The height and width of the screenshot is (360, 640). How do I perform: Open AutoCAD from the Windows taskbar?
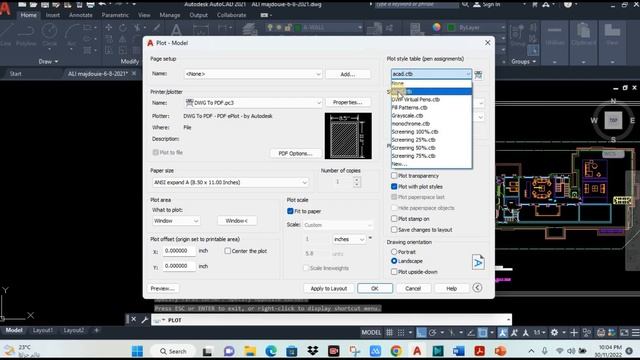click(417, 351)
